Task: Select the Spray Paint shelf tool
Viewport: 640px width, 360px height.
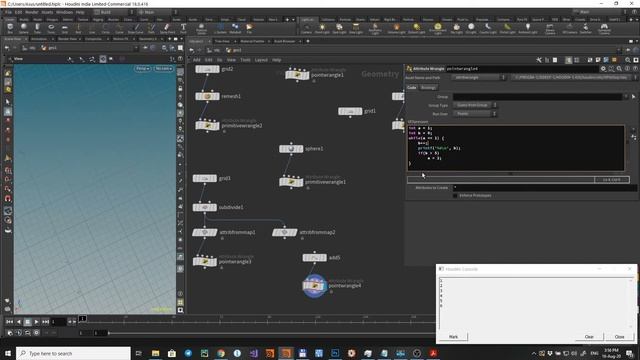Action: (167, 28)
